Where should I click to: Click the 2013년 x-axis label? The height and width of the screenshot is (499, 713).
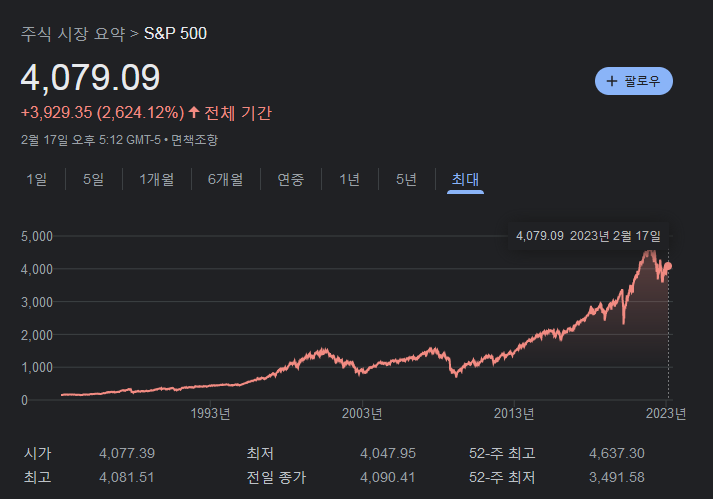click(x=514, y=413)
